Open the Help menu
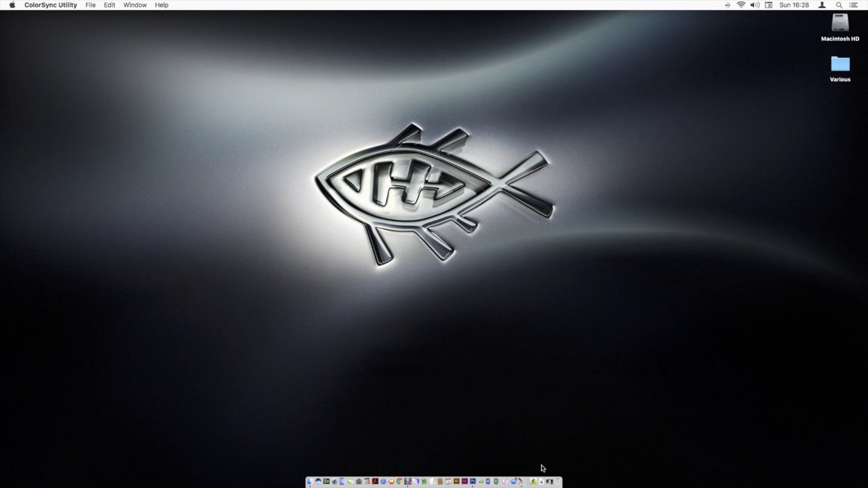 pos(161,5)
